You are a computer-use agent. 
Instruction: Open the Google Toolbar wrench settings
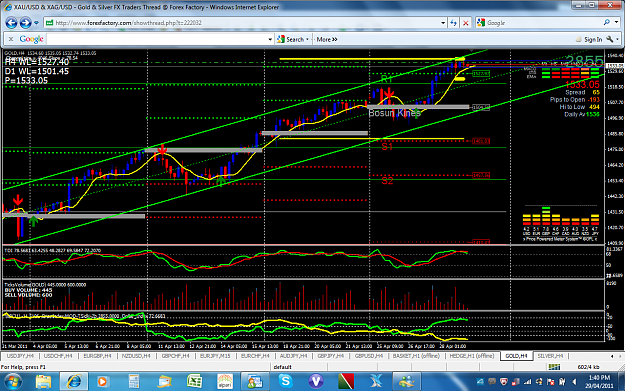point(609,39)
